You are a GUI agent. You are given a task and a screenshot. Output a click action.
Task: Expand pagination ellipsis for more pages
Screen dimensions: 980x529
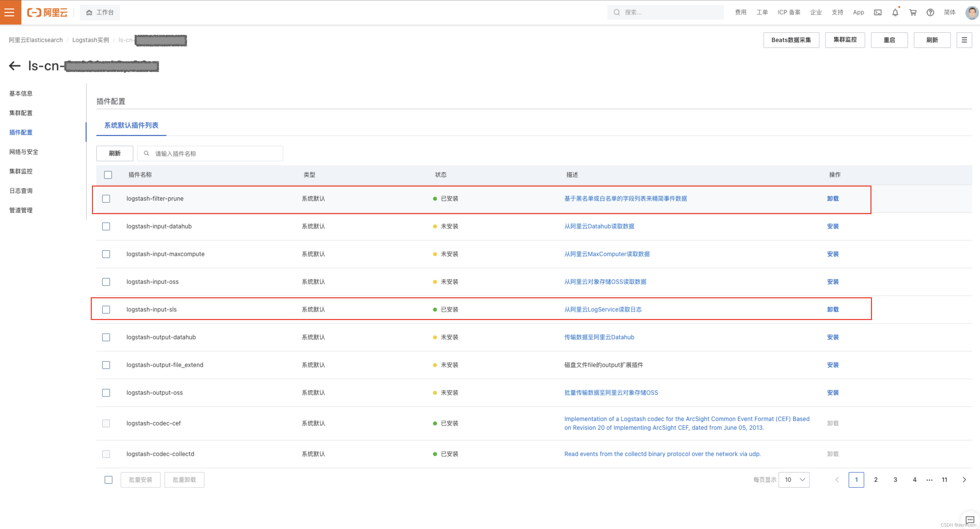pos(929,480)
